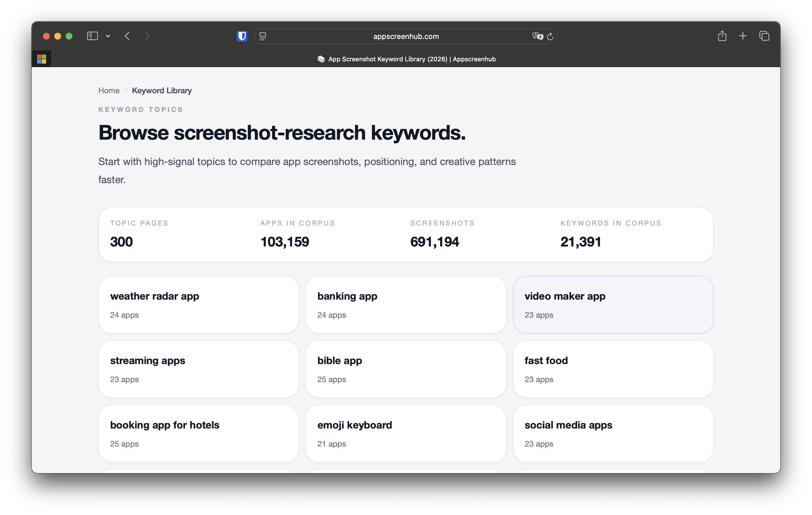812x515 pixels.
Task: Open the webpage translation options
Action: (537, 36)
